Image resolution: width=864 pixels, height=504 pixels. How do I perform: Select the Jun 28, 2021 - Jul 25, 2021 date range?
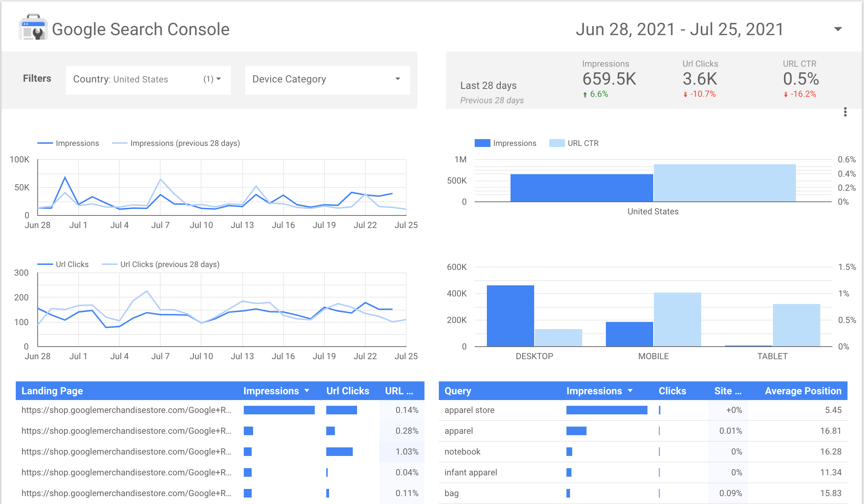click(679, 29)
